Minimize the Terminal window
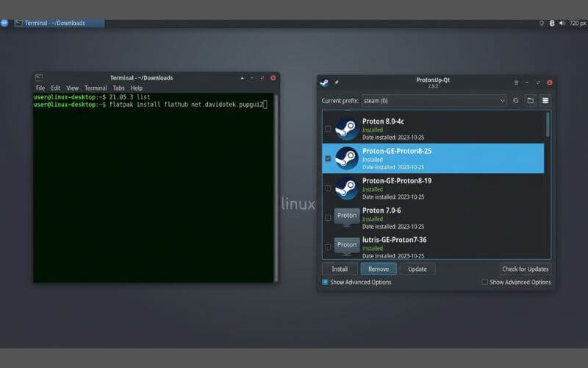588x368 pixels. tap(252, 78)
